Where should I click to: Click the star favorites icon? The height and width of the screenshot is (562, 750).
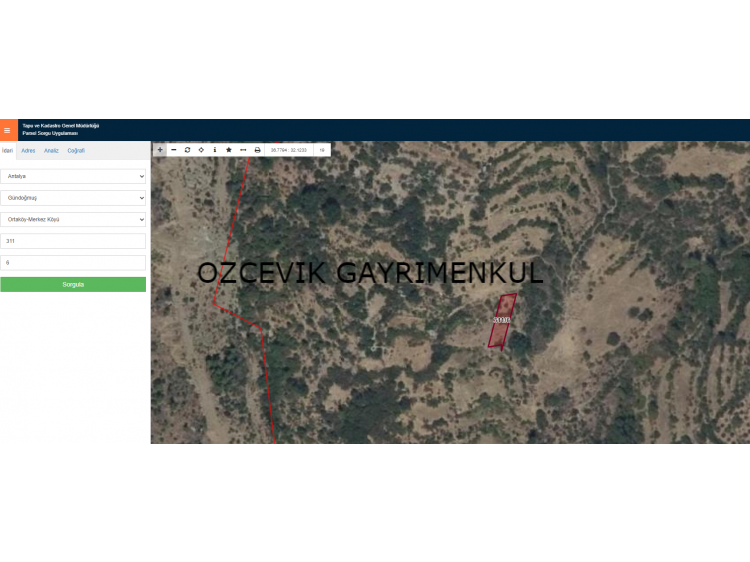tap(229, 150)
